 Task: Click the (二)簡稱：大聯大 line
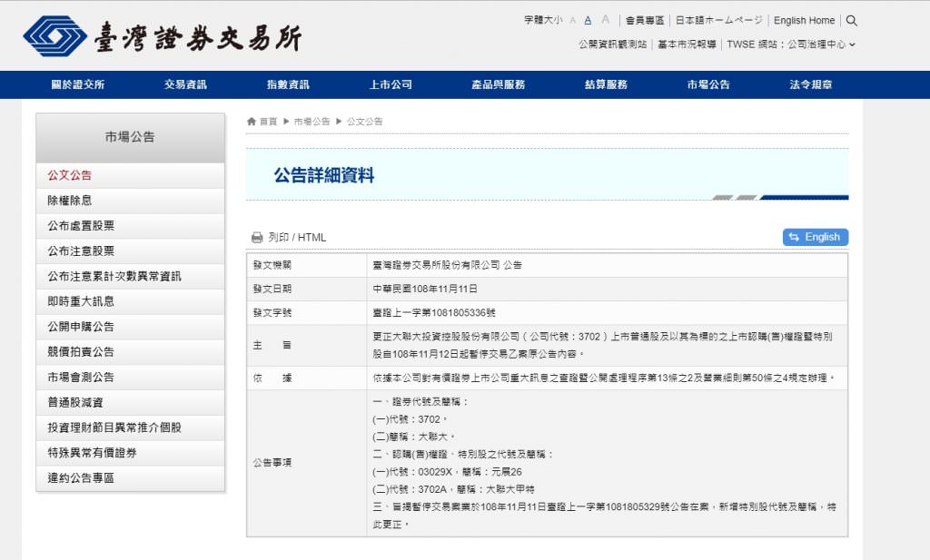414,437
